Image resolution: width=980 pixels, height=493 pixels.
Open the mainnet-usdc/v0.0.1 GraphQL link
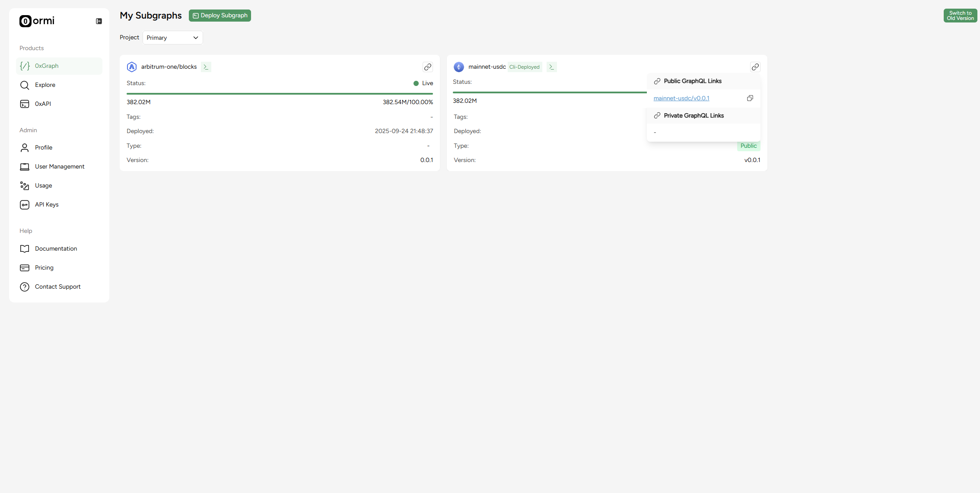coord(681,99)
